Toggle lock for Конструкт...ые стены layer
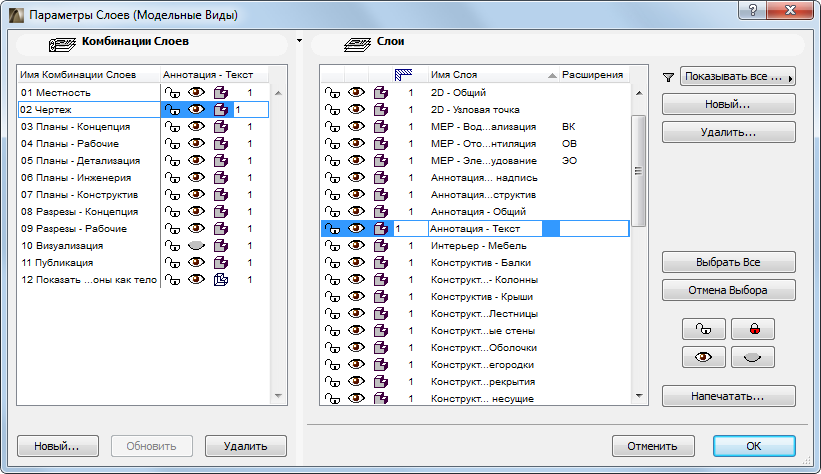 point(332,331)
